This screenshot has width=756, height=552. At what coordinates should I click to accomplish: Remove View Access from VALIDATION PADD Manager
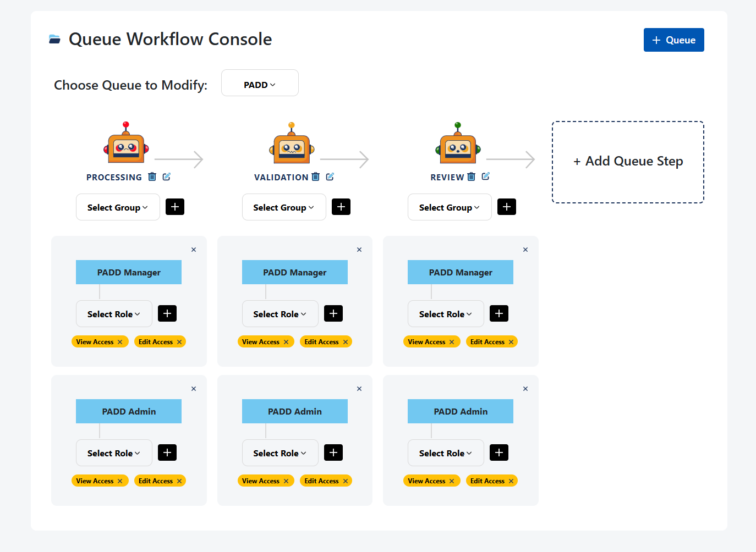point(286,342)
